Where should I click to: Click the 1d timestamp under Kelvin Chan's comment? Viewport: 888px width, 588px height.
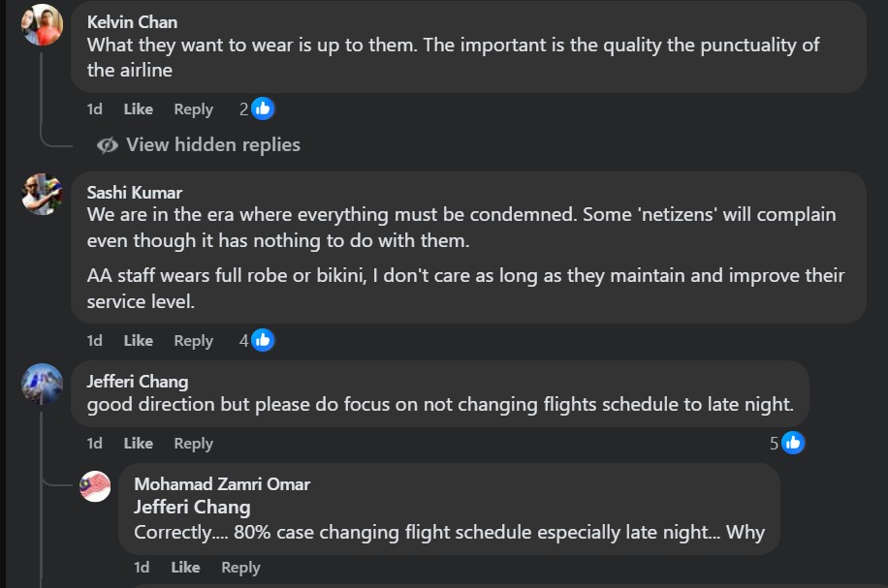click(x=94, y=109)
